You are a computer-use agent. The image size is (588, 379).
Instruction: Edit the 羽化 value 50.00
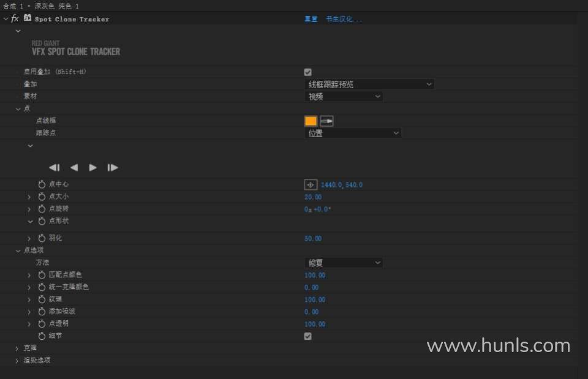[313, 239]
